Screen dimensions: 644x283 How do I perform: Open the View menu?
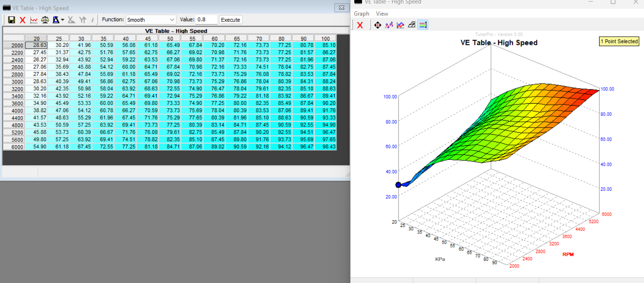(x=382, y=14)
